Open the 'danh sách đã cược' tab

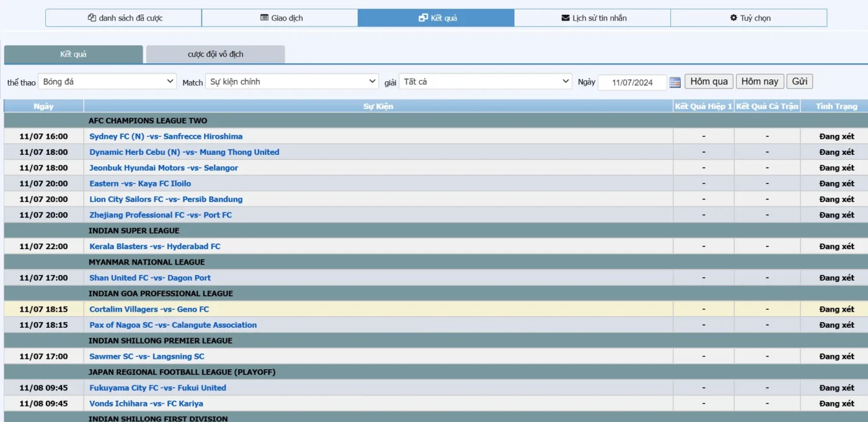(124, 18)
